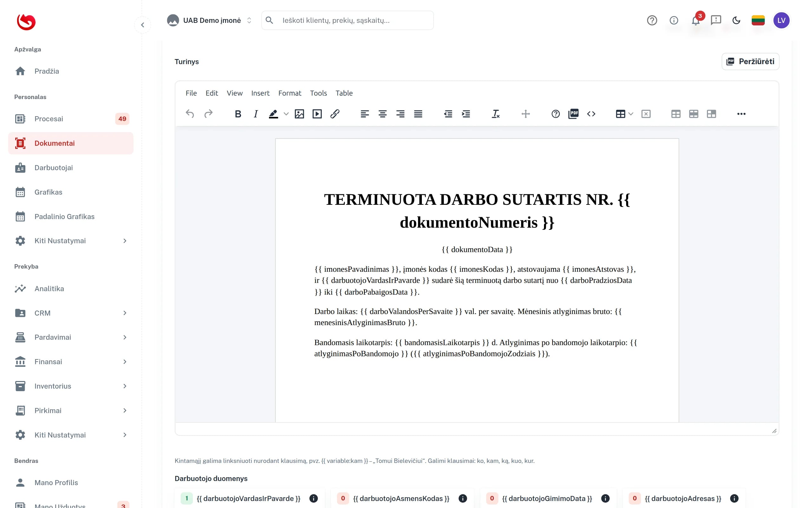Expand the Inventorius sidebar section
This screenshot has height=508, width=812.
tap(71, 386)
